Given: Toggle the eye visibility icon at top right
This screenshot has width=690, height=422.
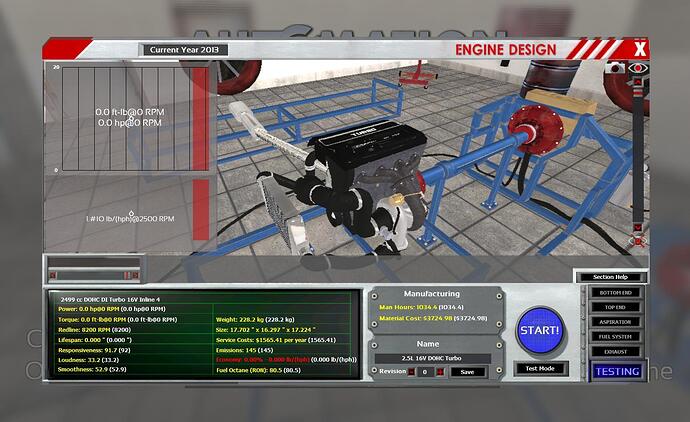Looking at the screenshot, I should pos(639,67).
